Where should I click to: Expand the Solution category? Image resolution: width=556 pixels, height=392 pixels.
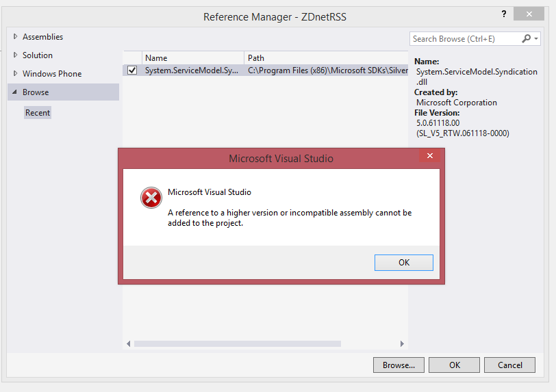pos(15,55)
